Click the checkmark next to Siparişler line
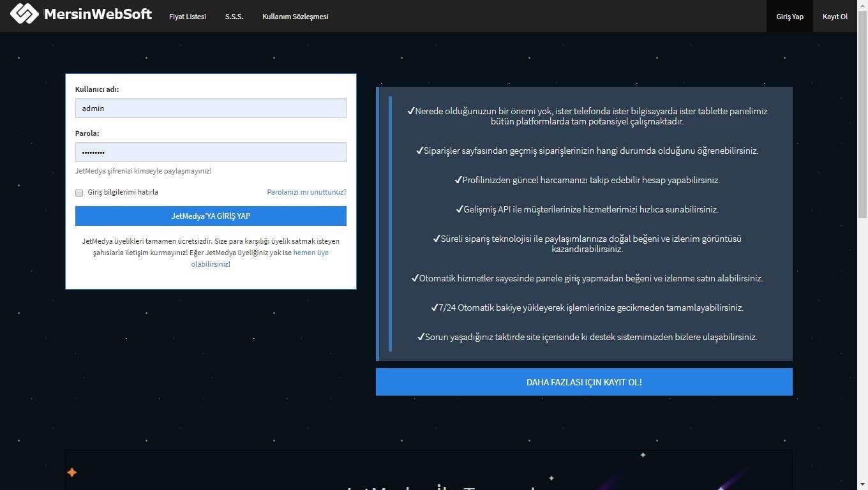 420,151
